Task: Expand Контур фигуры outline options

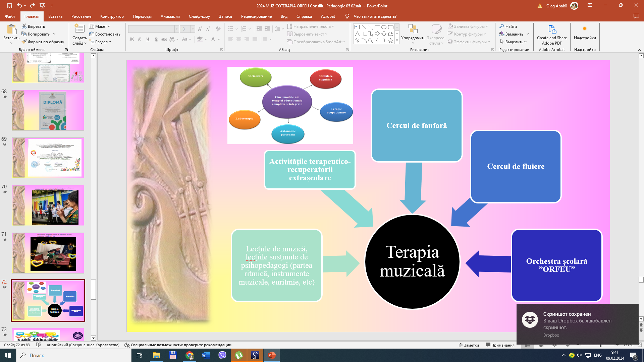Action: click(x=467, y=34)
